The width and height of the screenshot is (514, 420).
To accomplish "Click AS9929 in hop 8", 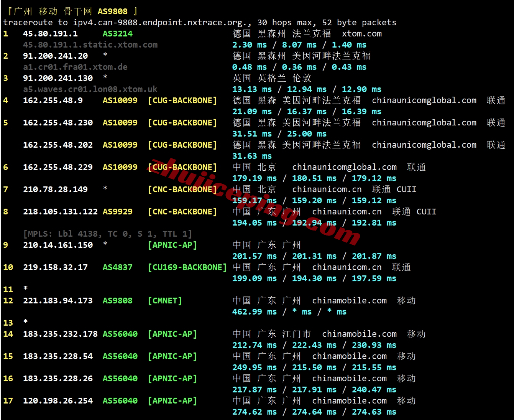I will pyautogui.click(x=118, y=212).
